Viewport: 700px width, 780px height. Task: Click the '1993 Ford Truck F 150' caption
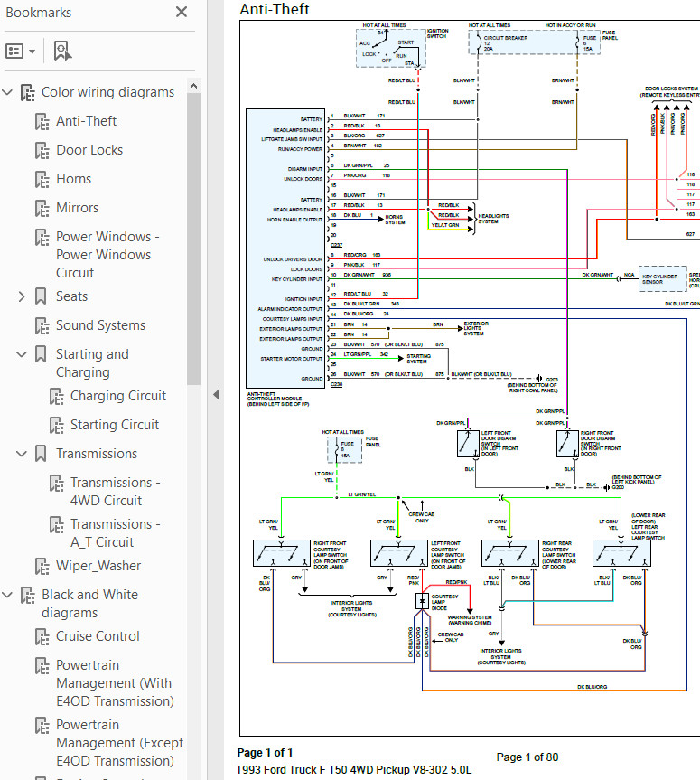[x=354, y=770]
